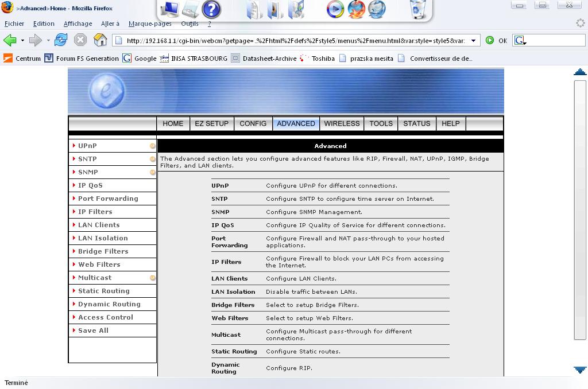Click inside the address bar URL field
The width and height of the screenshot is (588, 389).
(x=296, y=41)
